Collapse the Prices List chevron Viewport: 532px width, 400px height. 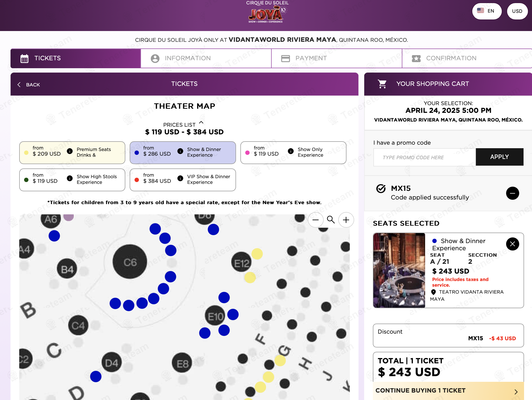[x=201, y=123]
